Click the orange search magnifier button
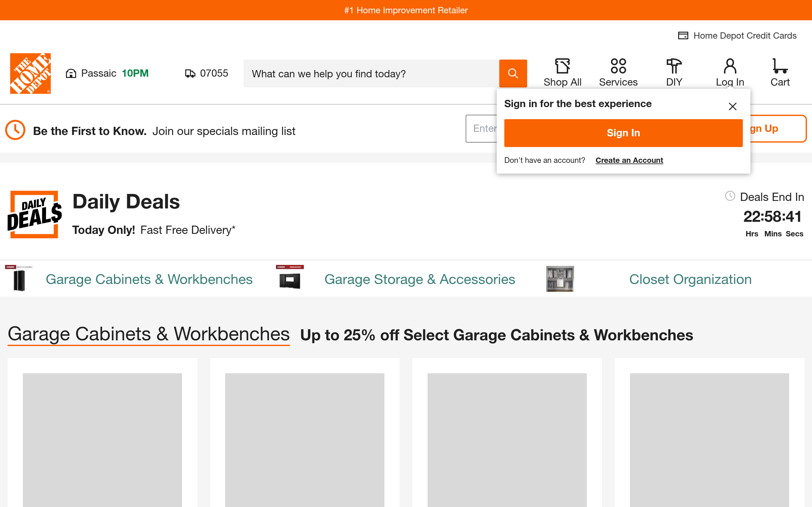The image size is (812, 507). [x=513, y=74]
